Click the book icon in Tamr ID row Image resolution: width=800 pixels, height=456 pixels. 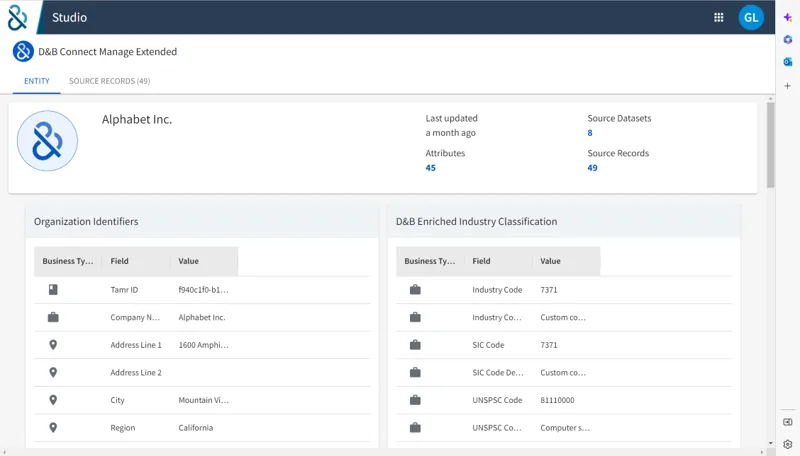click(x=53, y=290)
